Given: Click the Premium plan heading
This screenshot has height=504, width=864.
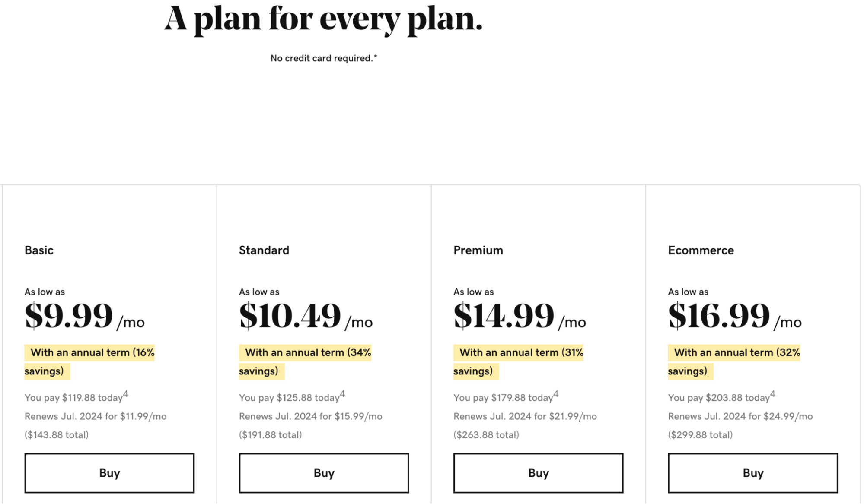Looking at the screenshot, I should [478, 250].
